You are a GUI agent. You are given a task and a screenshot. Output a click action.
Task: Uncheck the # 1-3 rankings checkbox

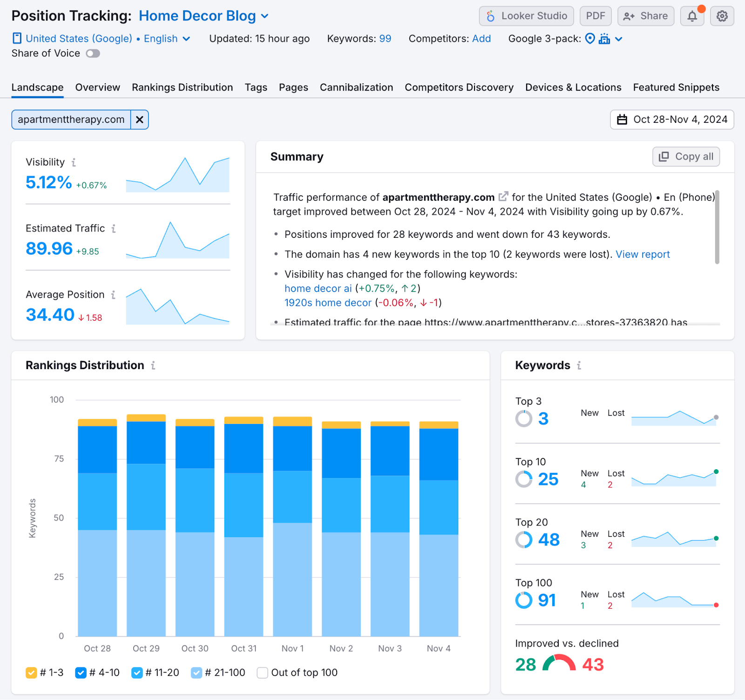(31, 673)
